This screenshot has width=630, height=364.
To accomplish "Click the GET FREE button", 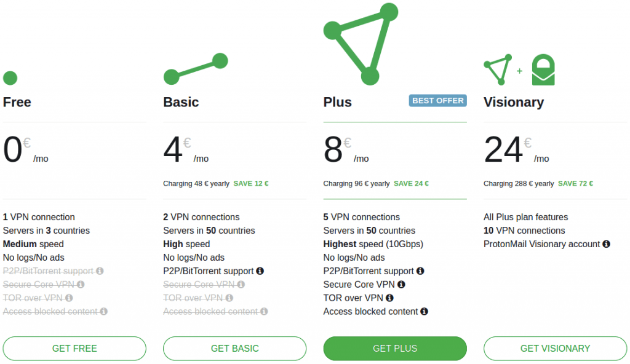I will [74, 349].
